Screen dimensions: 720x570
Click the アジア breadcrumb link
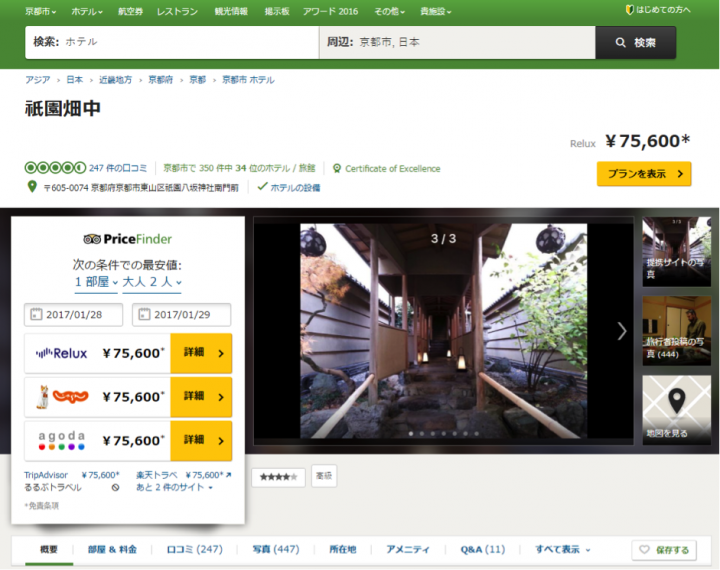pos(38,80)
